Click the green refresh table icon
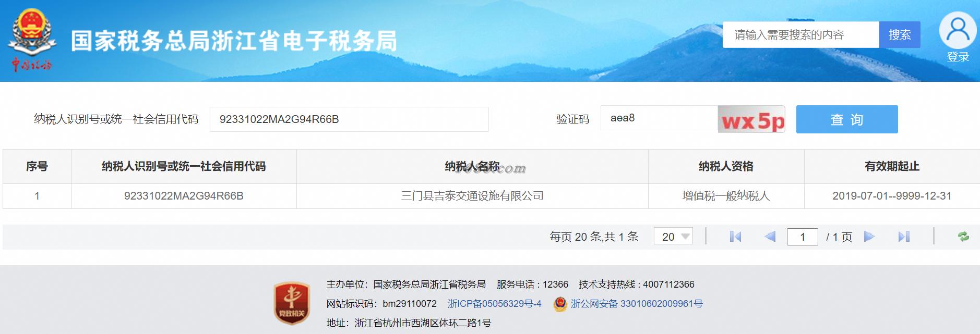Image resolution: width=980 pixels, height=334 pixels. [963, 237]
